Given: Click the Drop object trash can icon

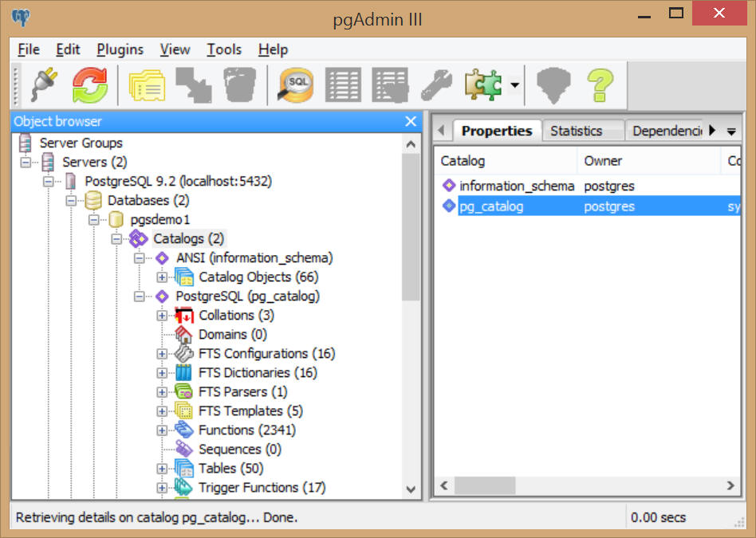Looking at the screenshot, I should (239, 84).
